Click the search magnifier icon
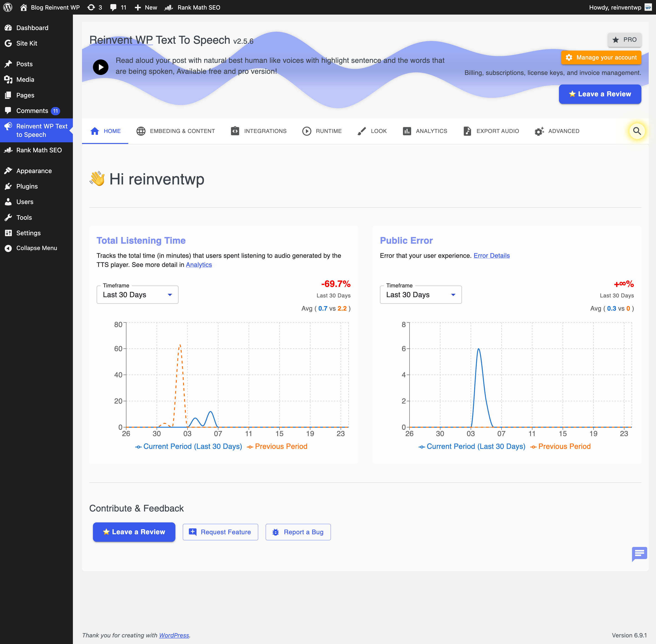The width and height of the screenshot is (656, 644). (637, 131)
